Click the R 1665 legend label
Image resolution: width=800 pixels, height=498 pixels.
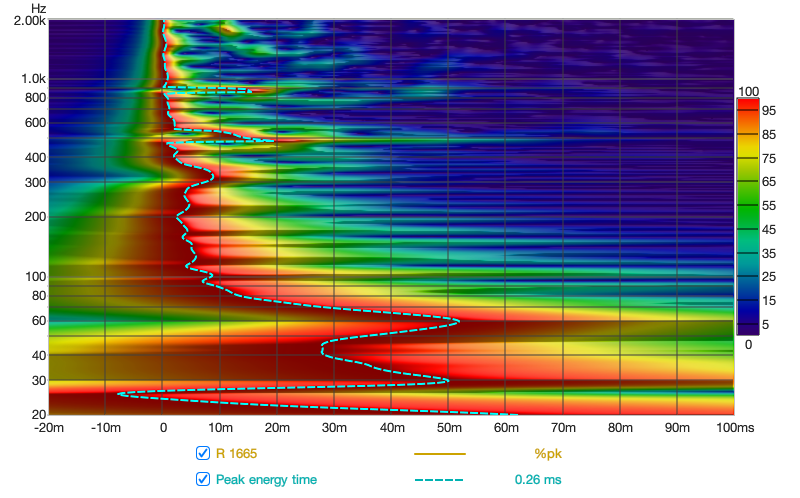(238, 453)
